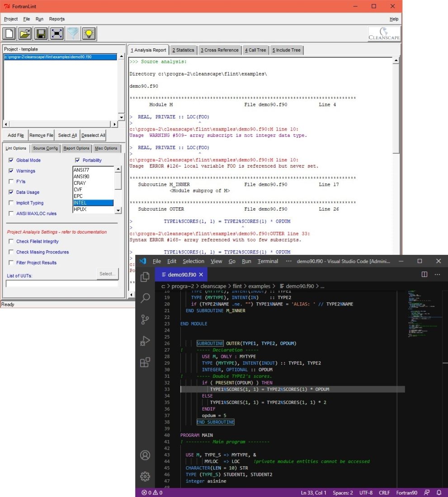The height and width of the screenshot is (497, 448).
Task: Select INTEL in portability list
Action: [93, 202]
